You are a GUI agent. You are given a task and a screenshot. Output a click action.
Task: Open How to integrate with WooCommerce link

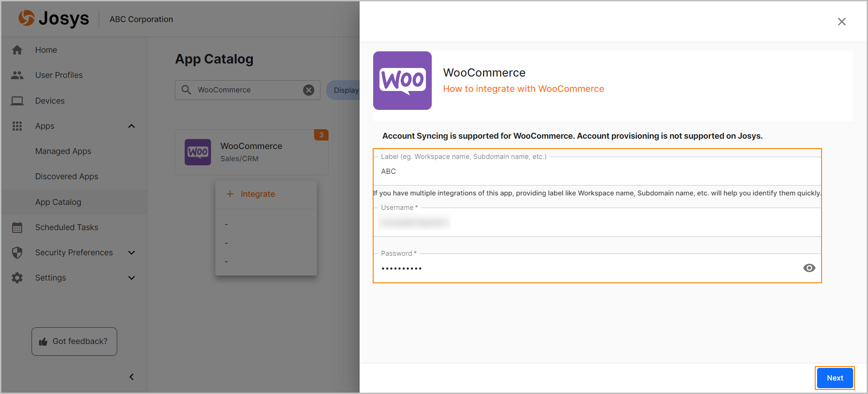pyautogui.click(x=523, y=89)
